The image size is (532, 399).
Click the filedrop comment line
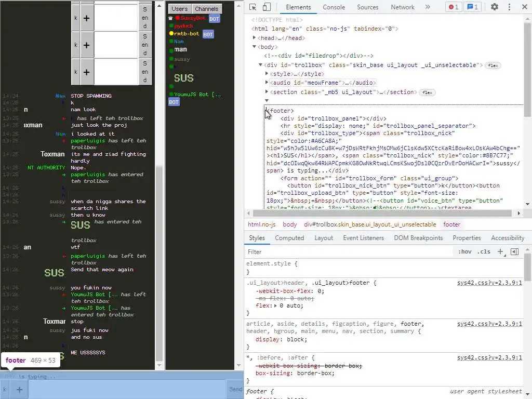(318, 56)
